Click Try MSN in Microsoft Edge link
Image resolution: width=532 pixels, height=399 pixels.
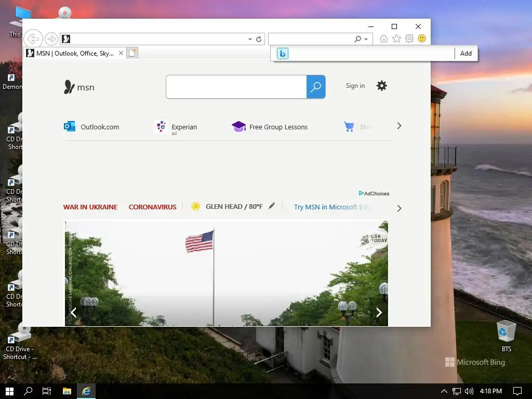pos(332,207)
